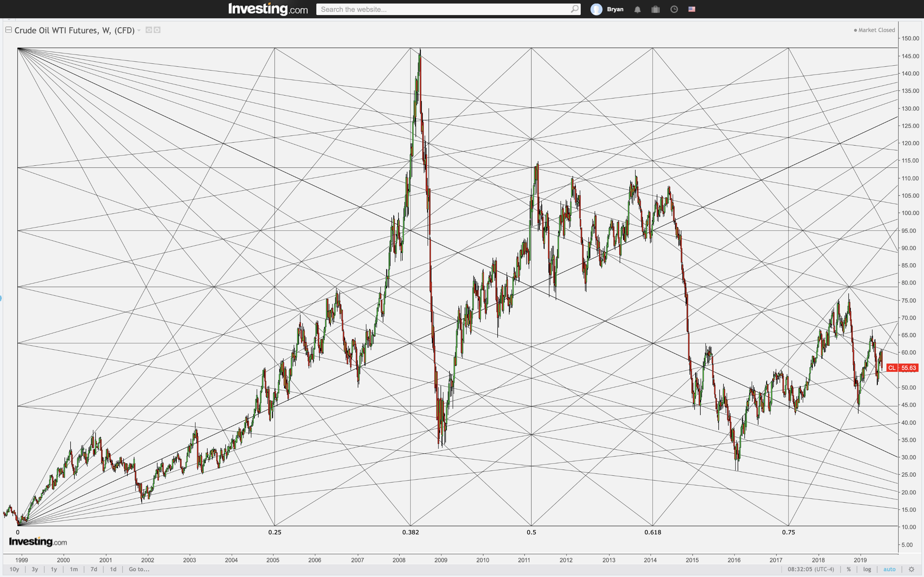Select the 10y time range
Image resolution: width=924 pixels, height=577 pixels.
click(x=14, y=569)
